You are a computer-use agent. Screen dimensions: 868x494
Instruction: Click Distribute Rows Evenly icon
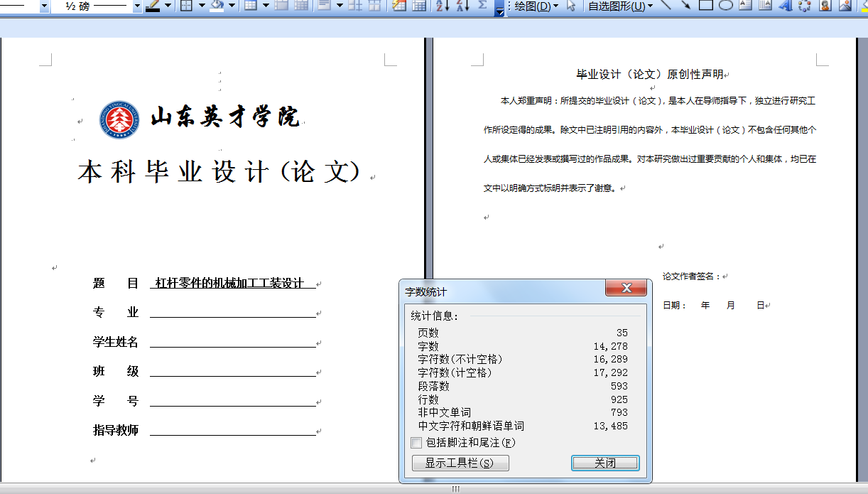(x=354, y=6)
